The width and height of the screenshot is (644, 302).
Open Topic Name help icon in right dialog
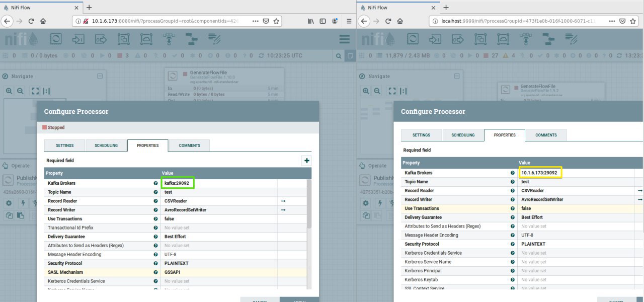coord(513,182)
